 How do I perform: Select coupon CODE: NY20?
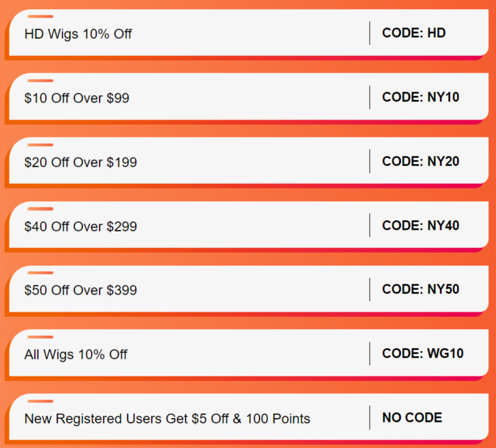tap(420, 161)
